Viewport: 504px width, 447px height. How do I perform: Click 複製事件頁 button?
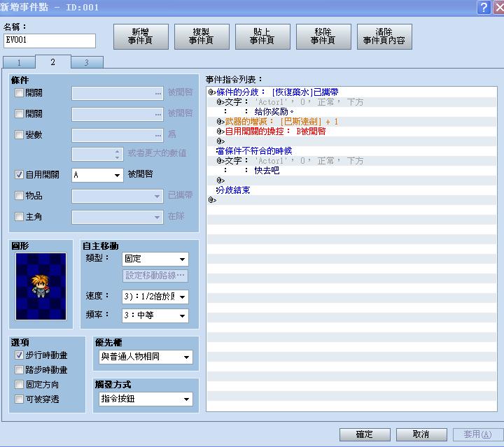202,36
